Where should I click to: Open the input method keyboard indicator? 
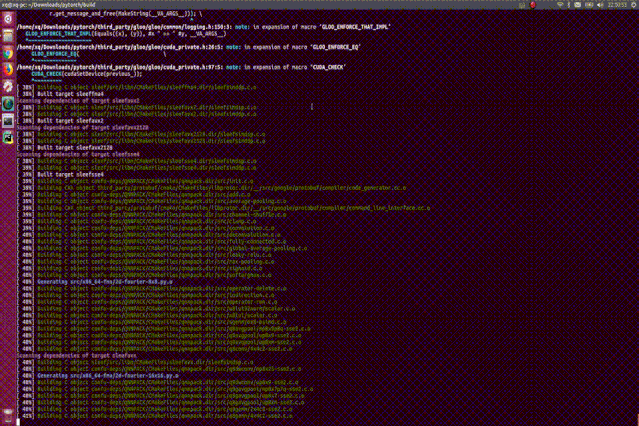point(522,5)
